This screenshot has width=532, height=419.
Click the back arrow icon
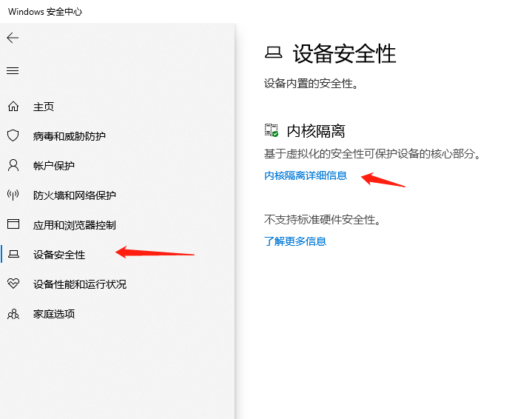pos(13,38)
